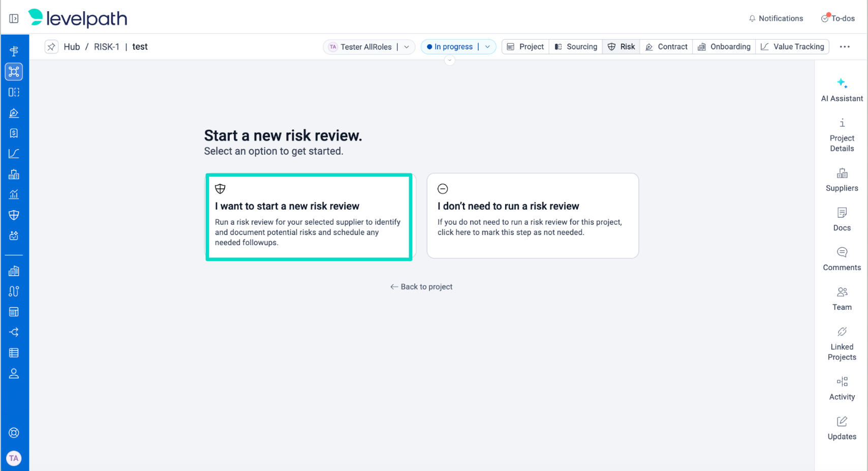
Task: Choose I want to start a new risk review
Action: 309,217
